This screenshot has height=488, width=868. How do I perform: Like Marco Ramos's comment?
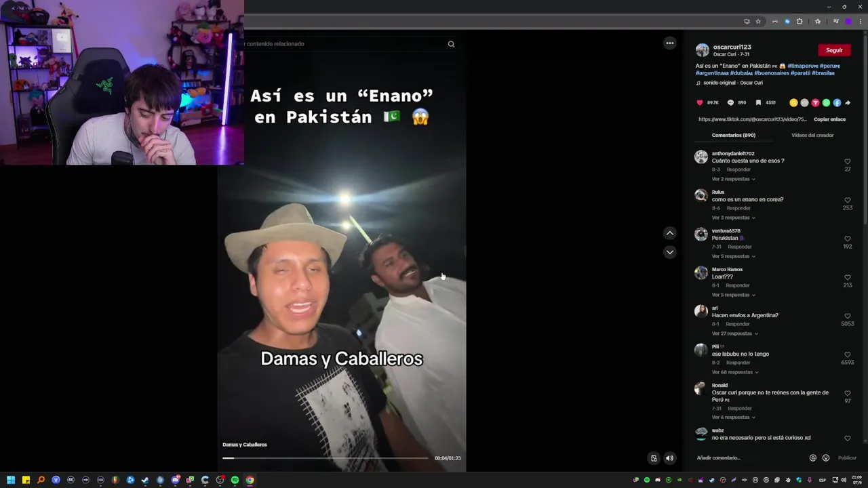point(848,278)
